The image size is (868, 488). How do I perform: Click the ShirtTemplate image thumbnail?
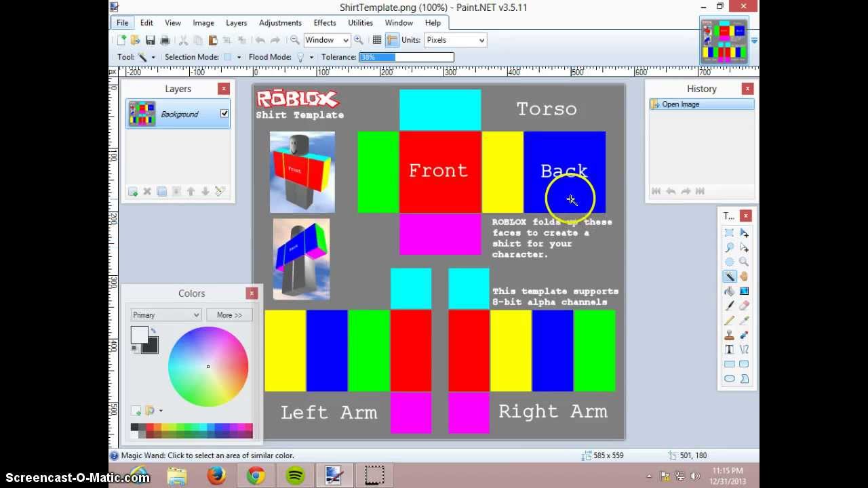[x=724, y=41]
